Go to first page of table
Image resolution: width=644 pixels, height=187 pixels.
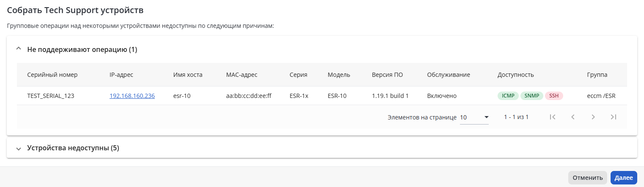tap(552, 117)
